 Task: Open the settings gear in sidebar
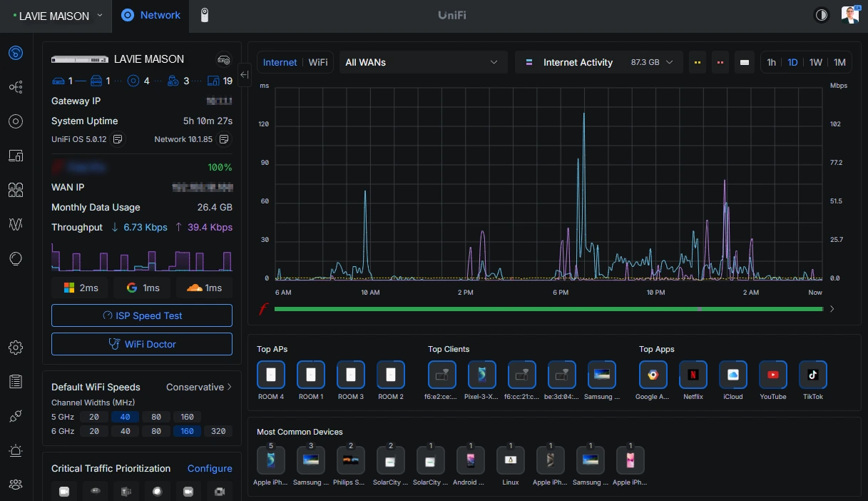(x=16, y=348)
